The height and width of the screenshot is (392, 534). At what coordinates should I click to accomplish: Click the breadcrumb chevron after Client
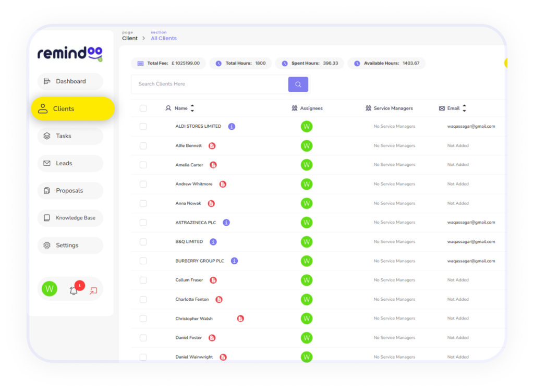pyautogui.click(x=144, y=38)
